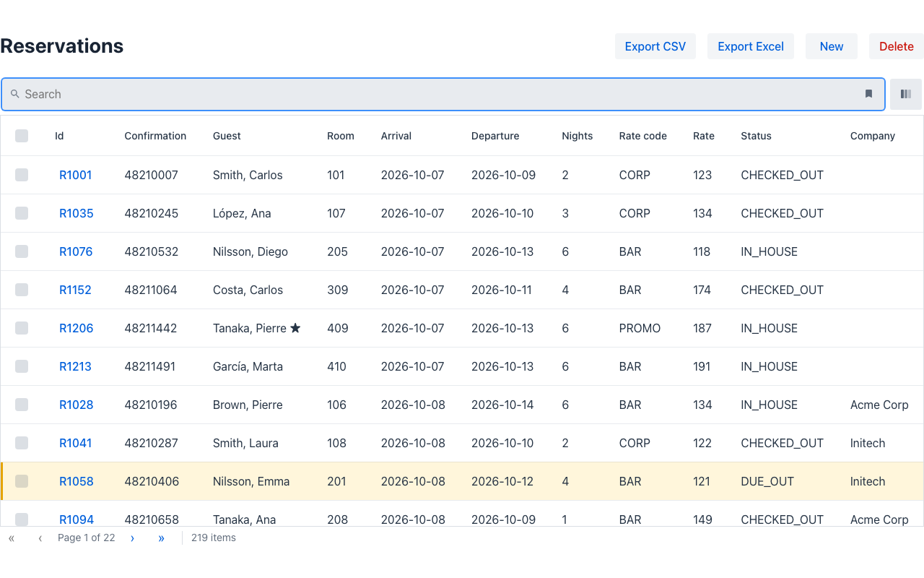
Task: Focus the Search input field
Action: tap(443, 94)
